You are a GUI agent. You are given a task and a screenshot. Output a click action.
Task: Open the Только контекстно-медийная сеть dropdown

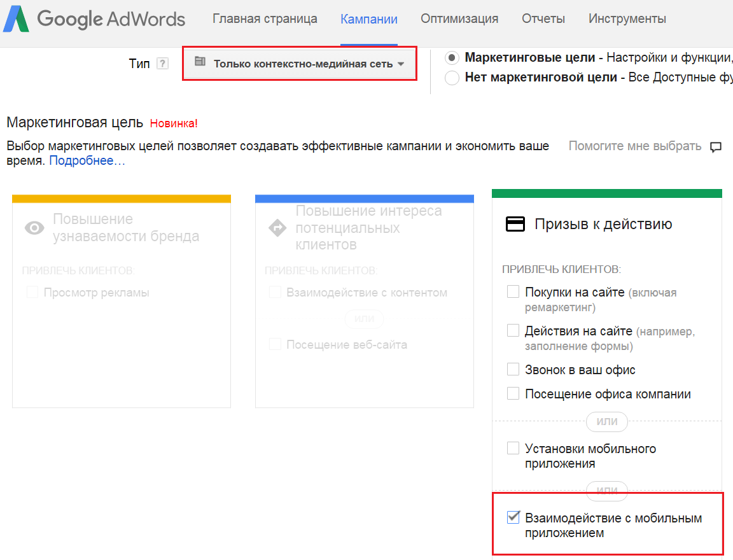(x=300, y=64)
